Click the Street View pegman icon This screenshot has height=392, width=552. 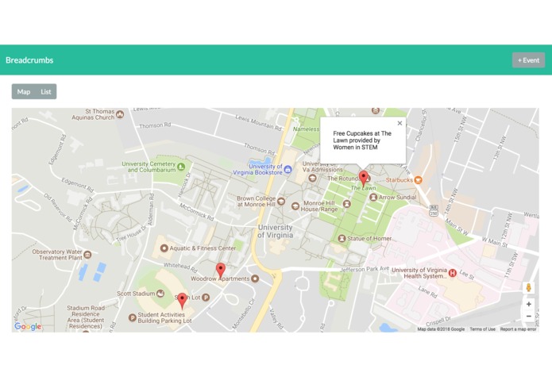coord(528,287)
